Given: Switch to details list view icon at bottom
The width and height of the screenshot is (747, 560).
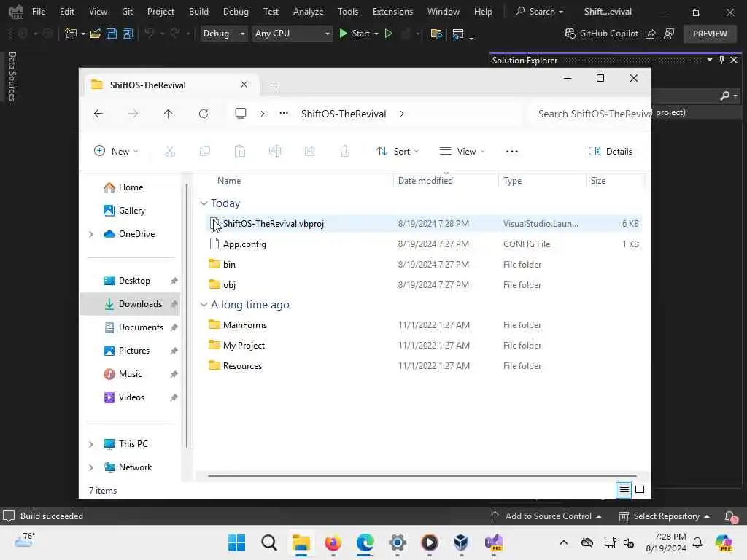Looking at the screenshot, I should [x=624, y=490].
